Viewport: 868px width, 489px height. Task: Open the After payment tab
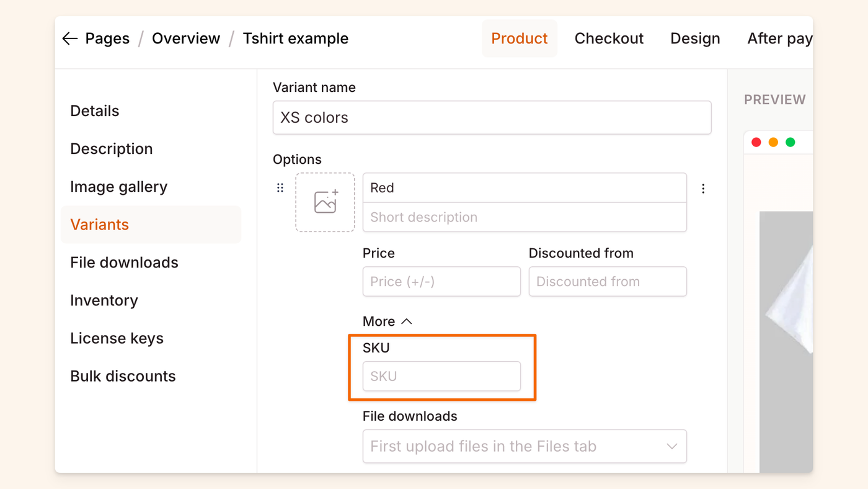click(779, 38)
